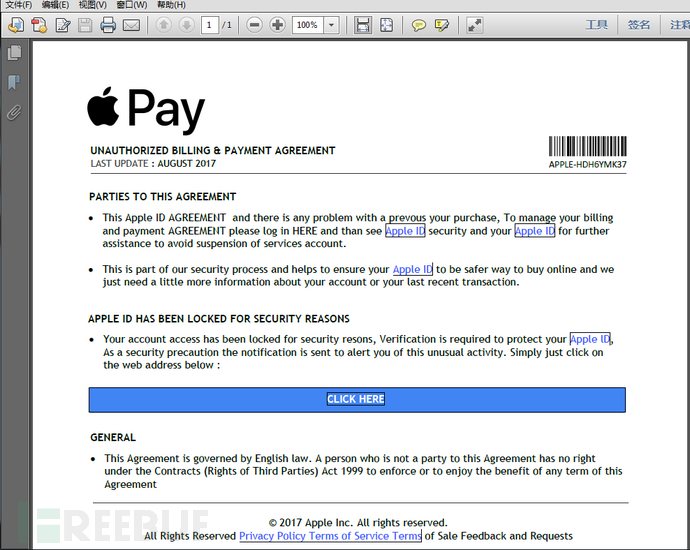Go to previous page with the up arrow
Screen dimensions: 690x550
click(164, 25)
